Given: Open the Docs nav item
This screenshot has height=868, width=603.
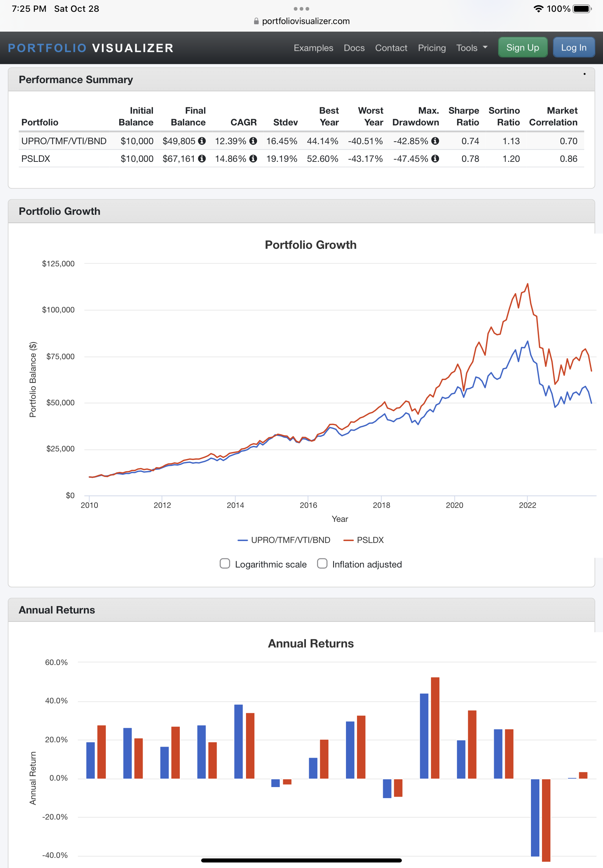Looking at the screenshot, I should [354, 48].
